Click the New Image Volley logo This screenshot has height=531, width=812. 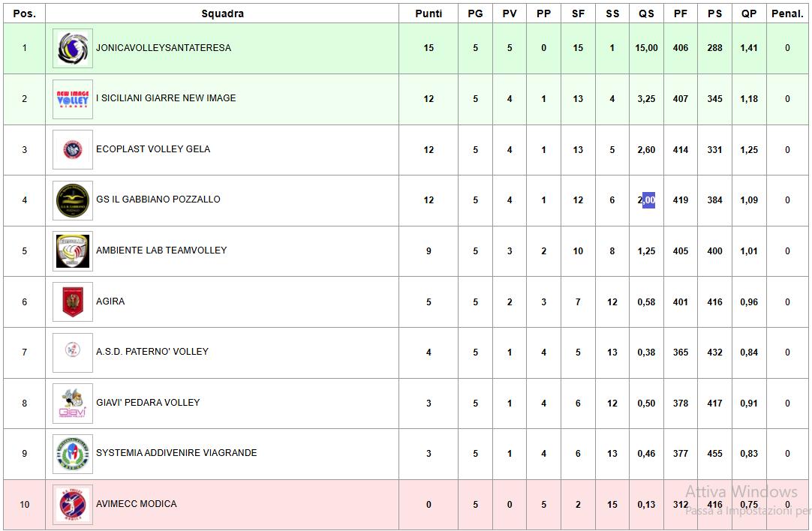click(x=73, y=99)
